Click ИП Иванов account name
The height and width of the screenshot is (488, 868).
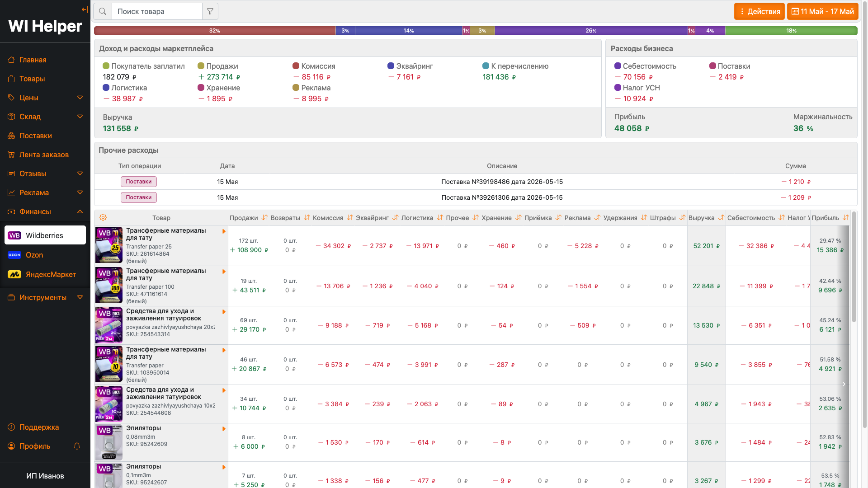click(45, 476)
